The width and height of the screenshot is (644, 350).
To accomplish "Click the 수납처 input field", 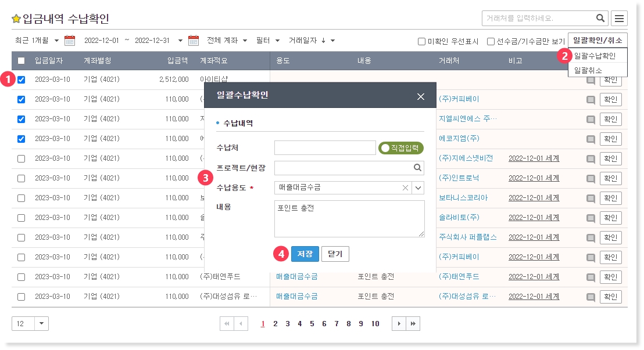I will 325,148.
